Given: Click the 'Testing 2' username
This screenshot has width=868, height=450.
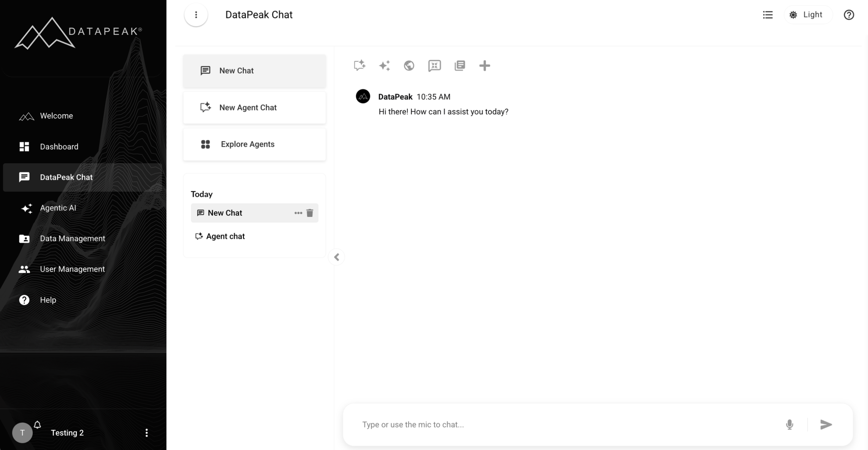Looking at the screenshot, I should [x=67, y=433].
